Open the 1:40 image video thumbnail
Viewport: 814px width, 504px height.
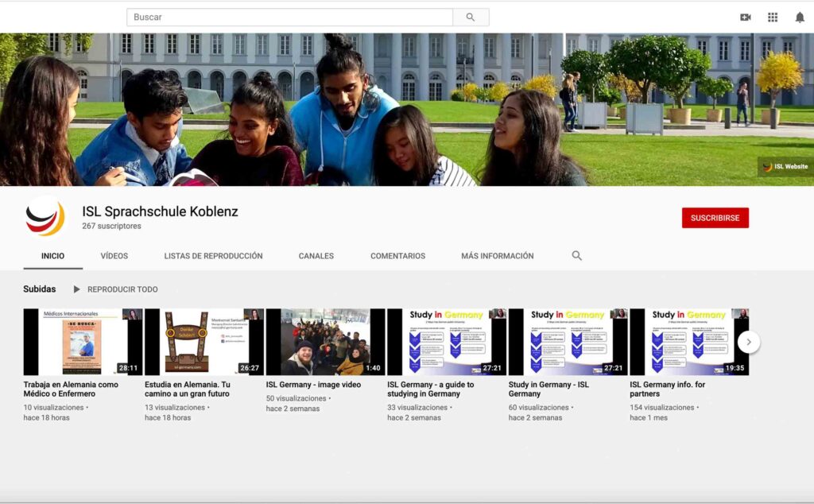(x=325, y=342)
